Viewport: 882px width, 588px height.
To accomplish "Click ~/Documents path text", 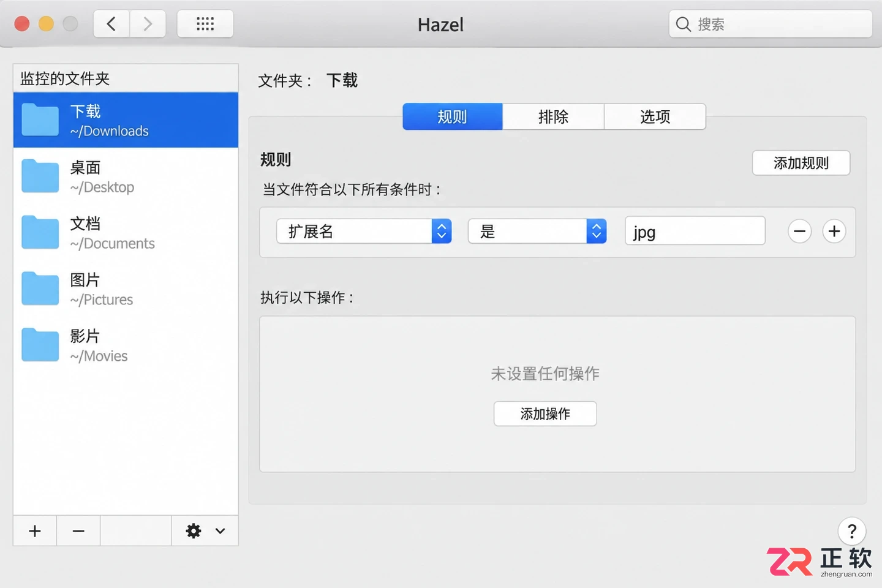I will click(112, 244).
